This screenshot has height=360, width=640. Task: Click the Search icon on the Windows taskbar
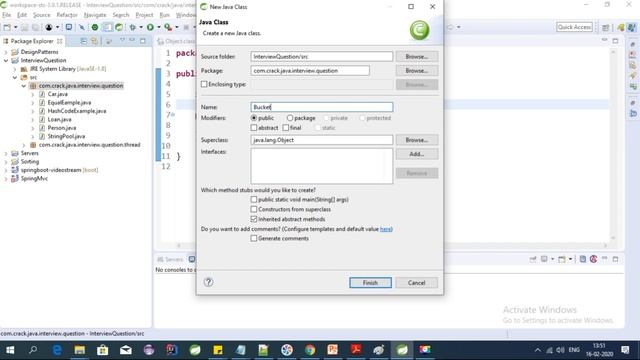click(x=33, y=350)
